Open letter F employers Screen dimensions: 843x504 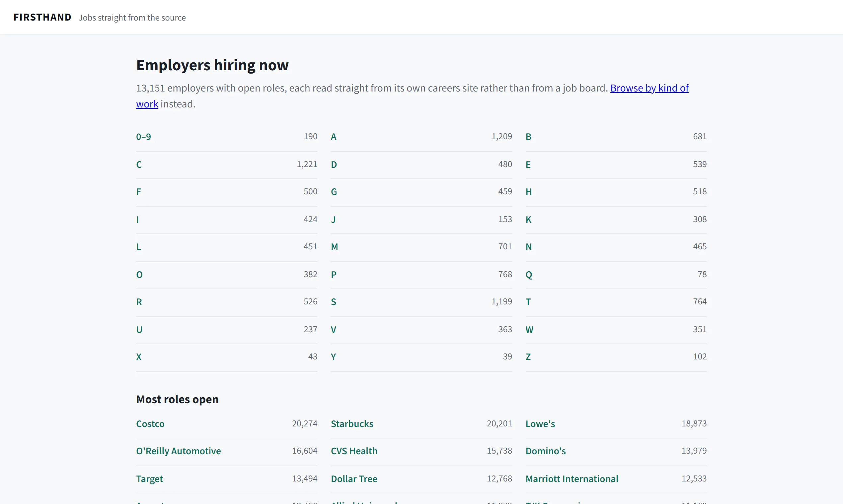(x=138, y=192)
